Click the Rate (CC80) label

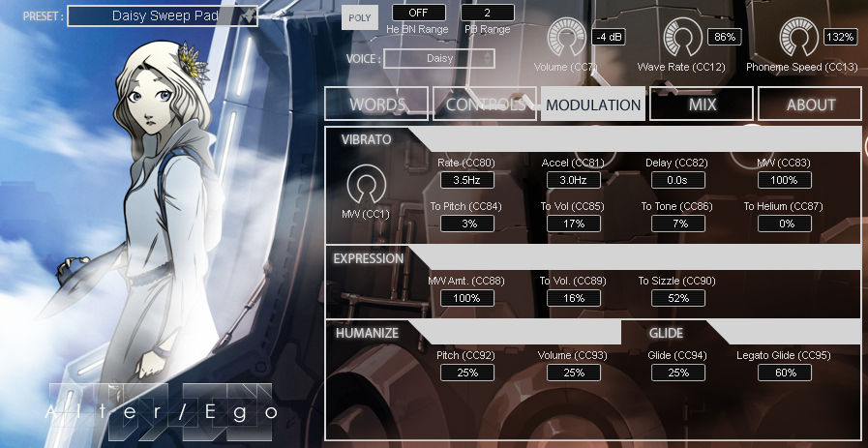tap(466, 163)
